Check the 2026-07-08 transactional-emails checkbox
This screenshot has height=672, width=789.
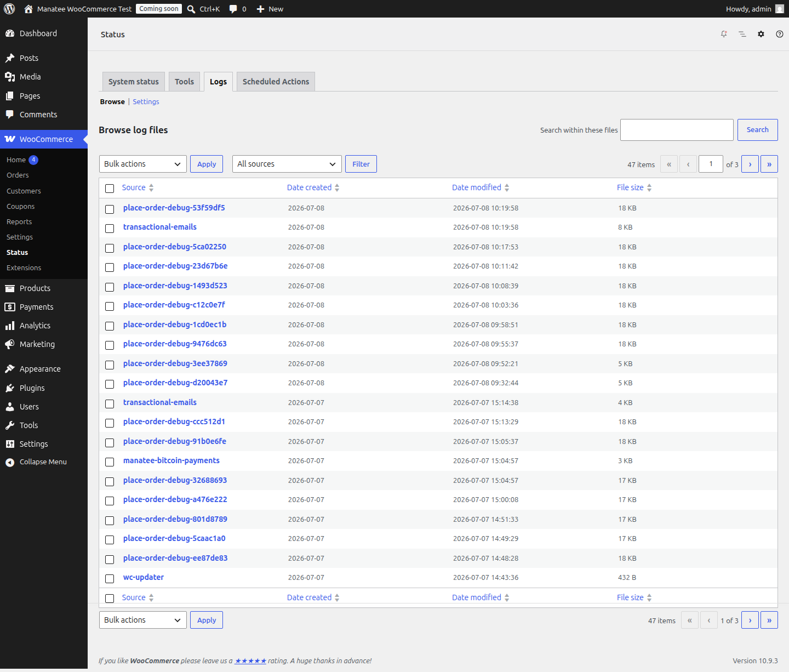[110, 228]
